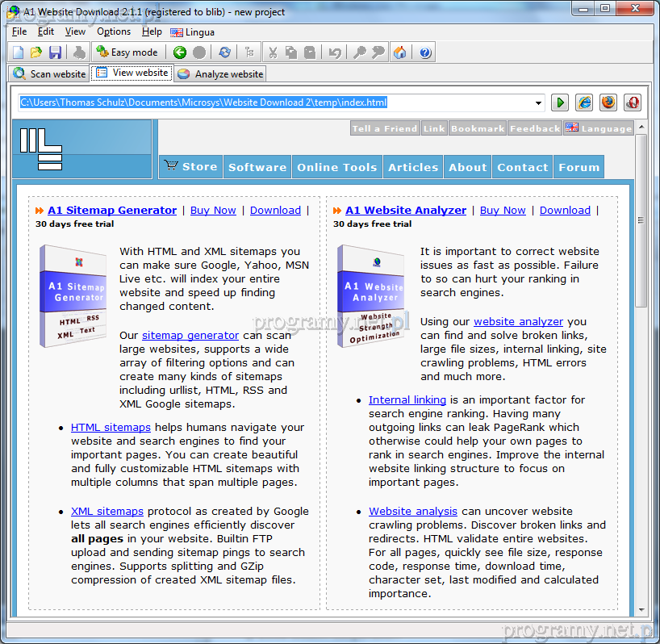Click the Save project floppy icon
The height and width of the screenshot is (644, 660).
(x=55, y=52)
